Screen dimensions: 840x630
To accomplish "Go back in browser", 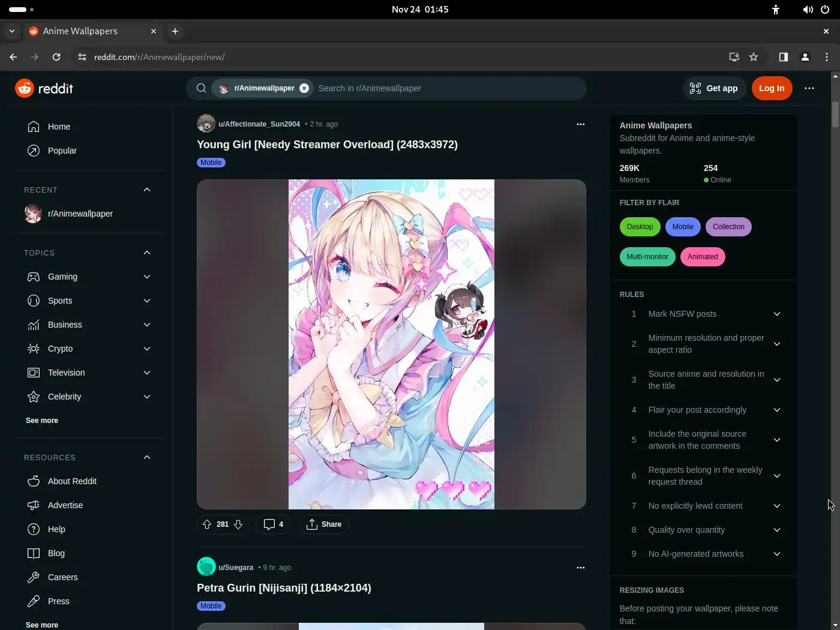I will [13, 57].
